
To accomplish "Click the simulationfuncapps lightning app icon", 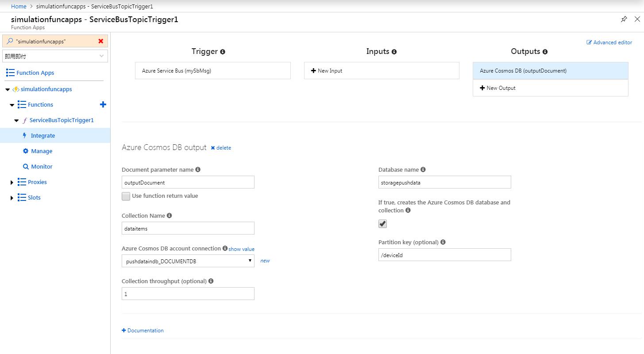I will [15, 89].
